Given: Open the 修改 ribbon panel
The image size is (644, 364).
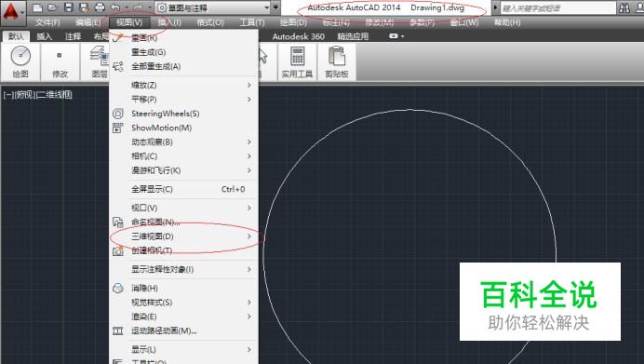Looking at the screenshot, I should [60, 61].
